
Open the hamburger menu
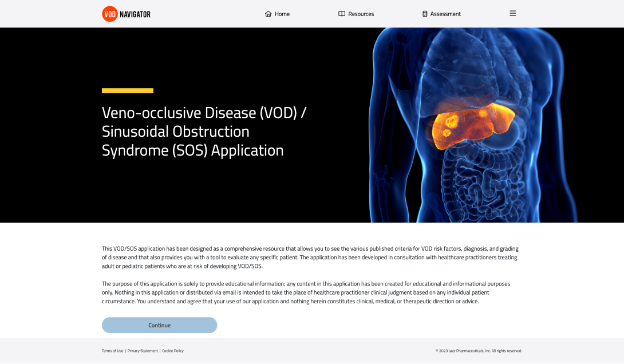(512, 14)
